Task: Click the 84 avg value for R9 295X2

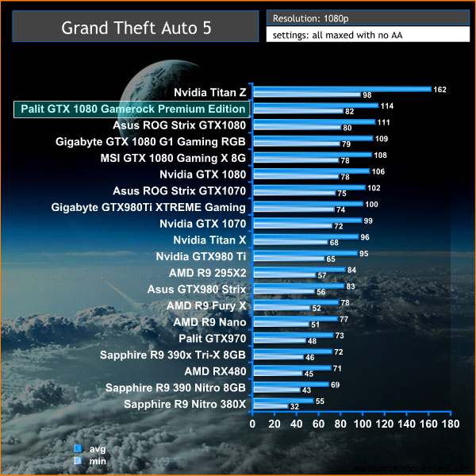Action: (351, 270)
